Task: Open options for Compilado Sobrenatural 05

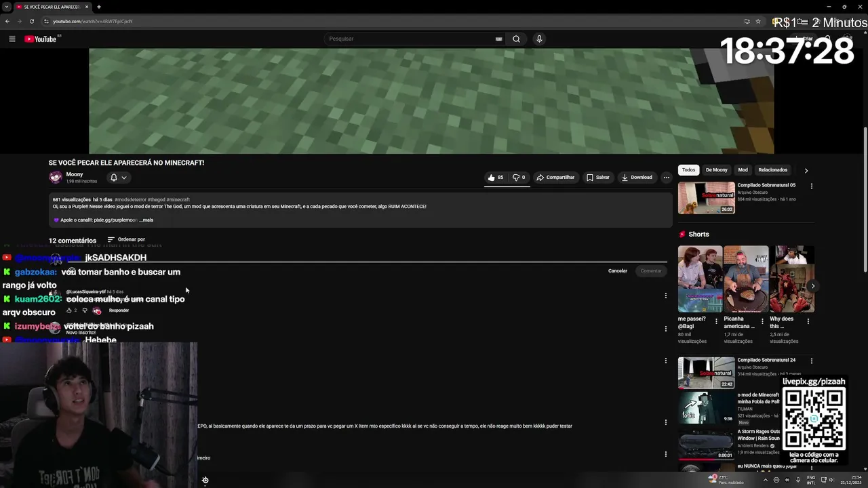Action: click(811, 186)
